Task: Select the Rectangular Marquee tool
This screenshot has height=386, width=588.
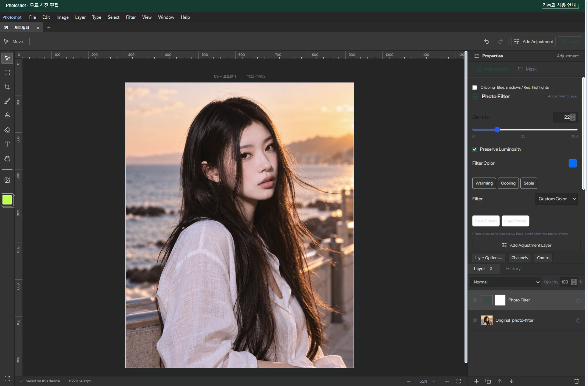Action: pyautogui.click(x=7, y=72)
